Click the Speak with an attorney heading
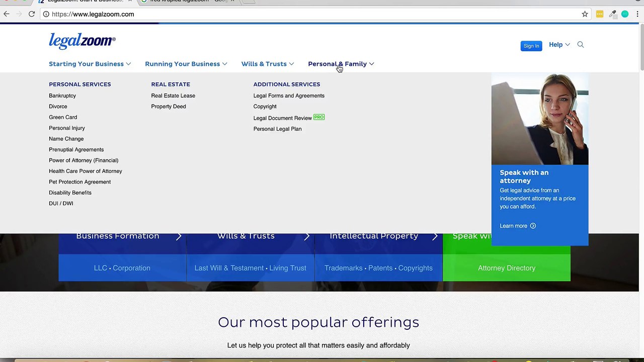The image size is (644, 362). [524, 176]
